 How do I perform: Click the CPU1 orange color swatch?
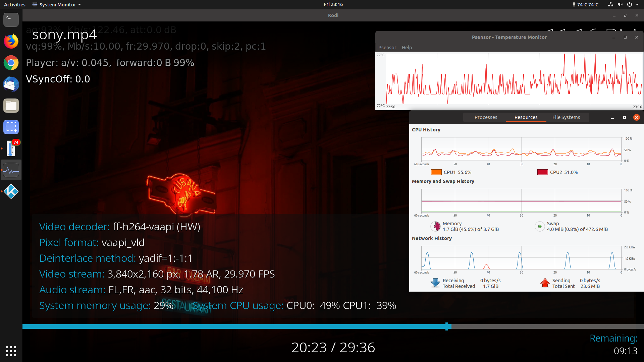(x=436, y=172)
